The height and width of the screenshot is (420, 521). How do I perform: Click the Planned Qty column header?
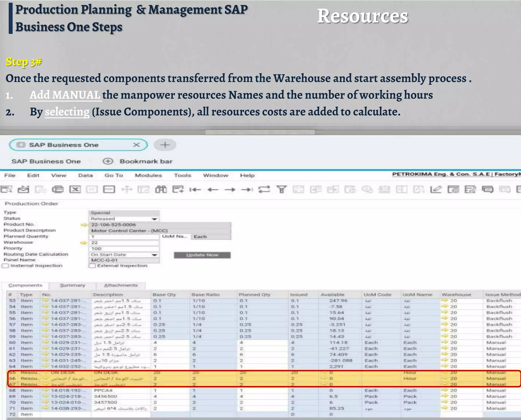coord(263,295)
